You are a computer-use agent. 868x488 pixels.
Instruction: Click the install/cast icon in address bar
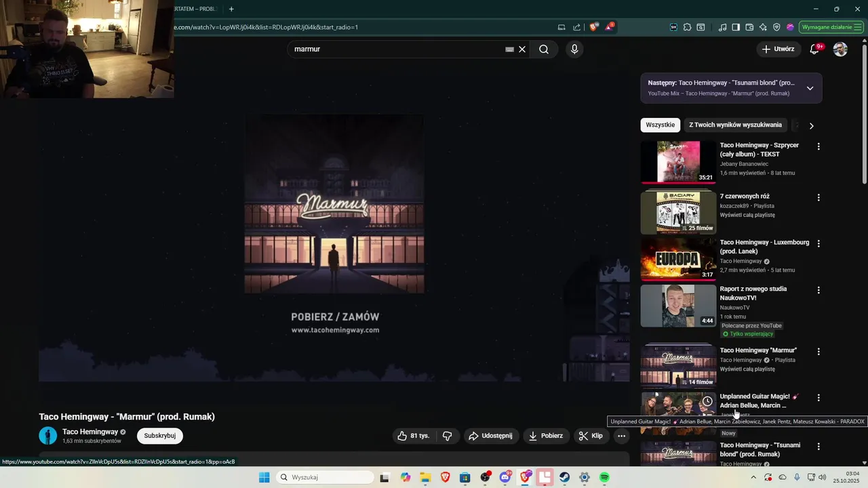click(x=561, y=27)
